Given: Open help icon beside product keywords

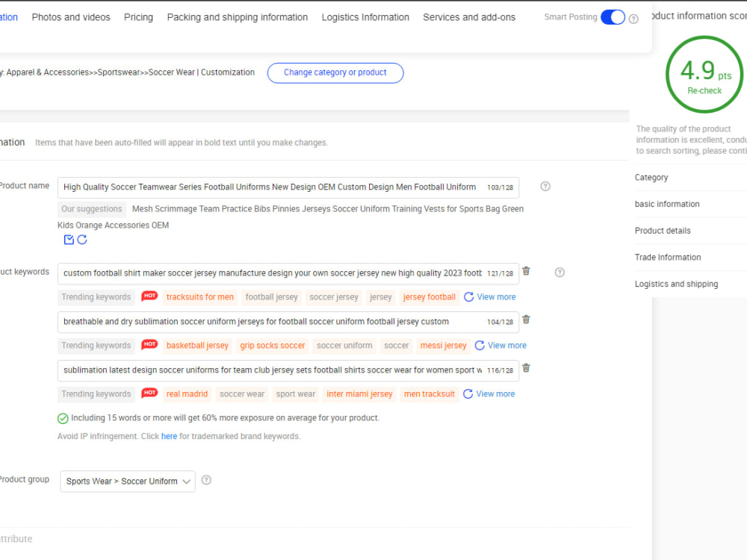Looking at the screenshot, I should coord(560,273).
